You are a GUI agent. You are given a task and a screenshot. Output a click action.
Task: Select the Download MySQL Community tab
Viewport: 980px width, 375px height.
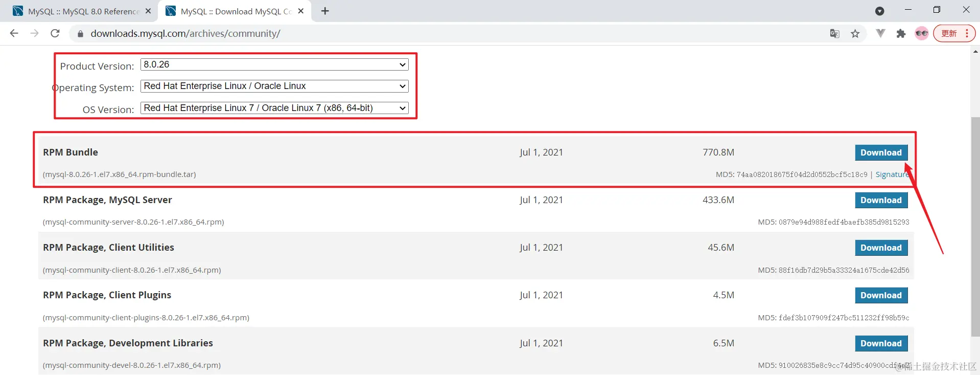(x=235, y=11)
